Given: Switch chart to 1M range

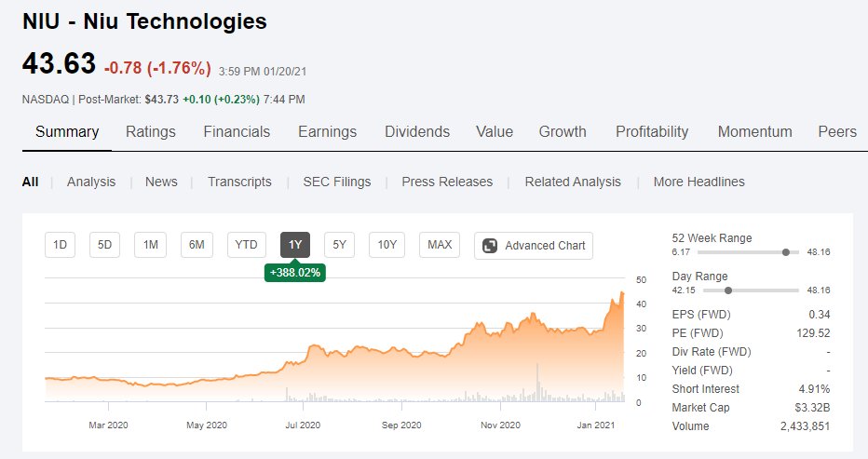Looking at the screenshot, I should coord(151,245).
